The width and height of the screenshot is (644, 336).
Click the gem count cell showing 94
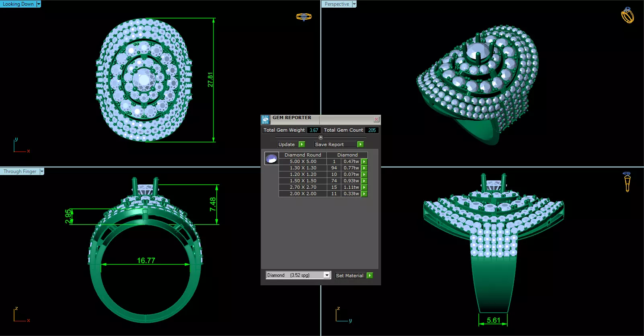334,168
